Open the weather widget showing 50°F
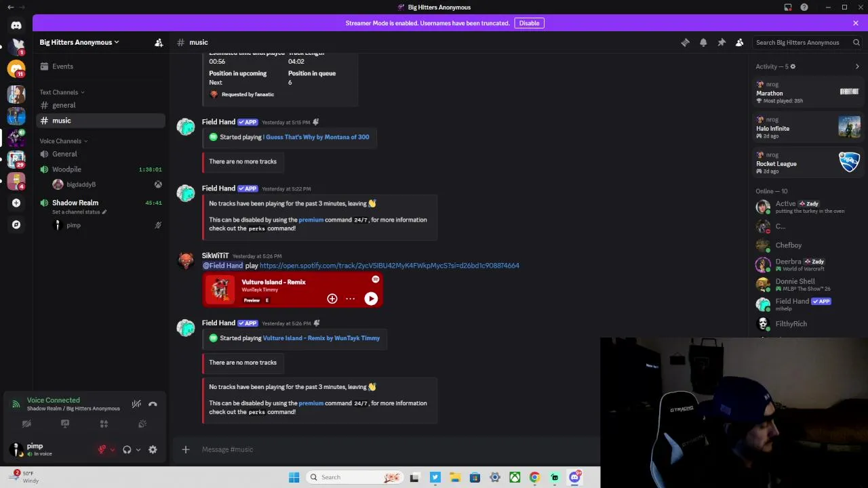Viewport: 868px width, 488px height. 22,476
